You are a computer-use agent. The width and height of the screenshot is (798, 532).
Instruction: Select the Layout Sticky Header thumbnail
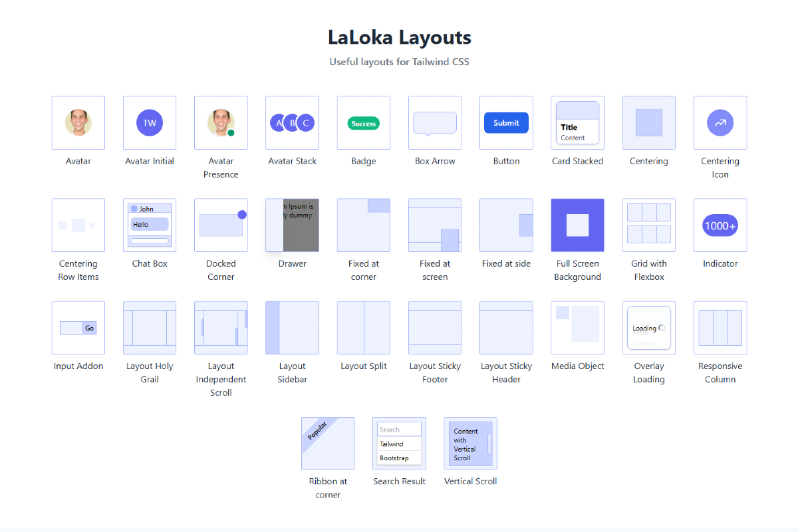point(506,327)
